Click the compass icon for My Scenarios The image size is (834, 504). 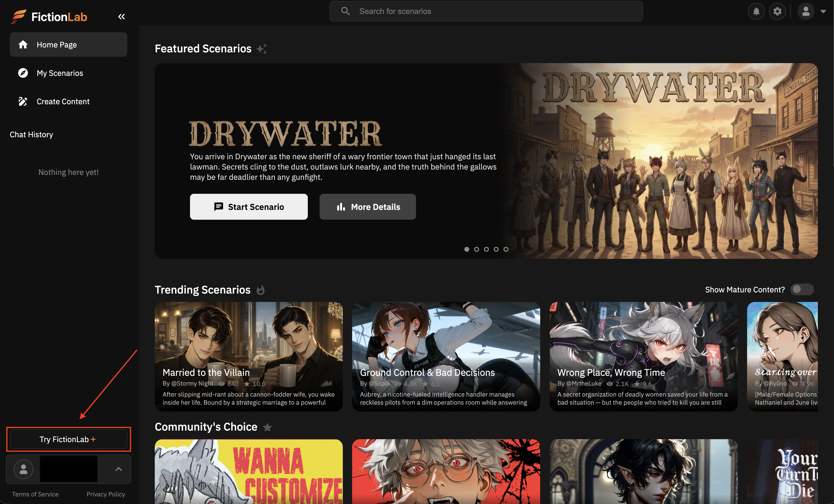pos(23,73)
